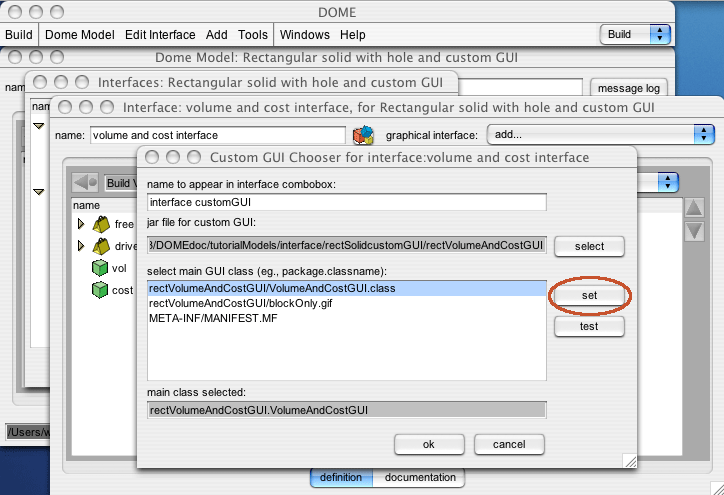Click the test button
Viewport: 724px width, 495px height.
coord(589,326)
